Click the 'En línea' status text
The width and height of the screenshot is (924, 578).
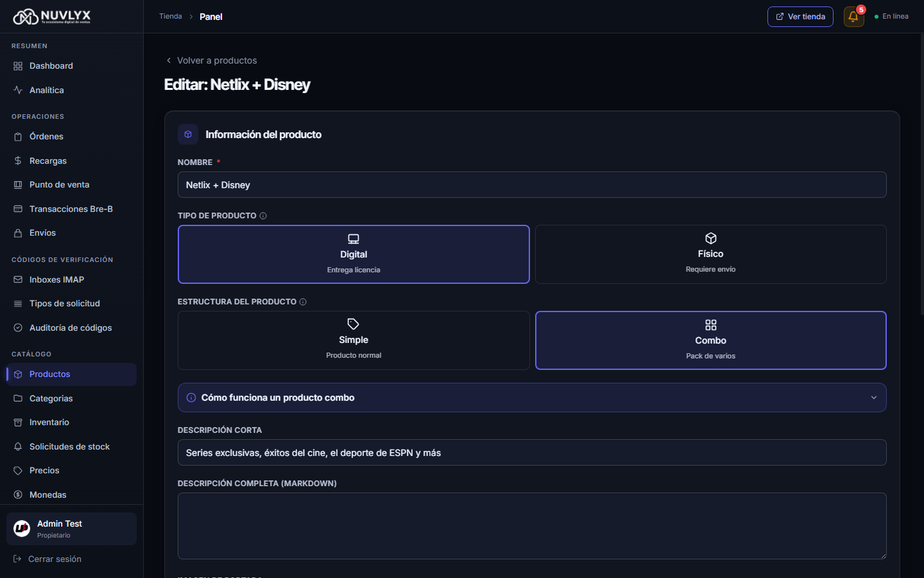(x=895, y=17)
